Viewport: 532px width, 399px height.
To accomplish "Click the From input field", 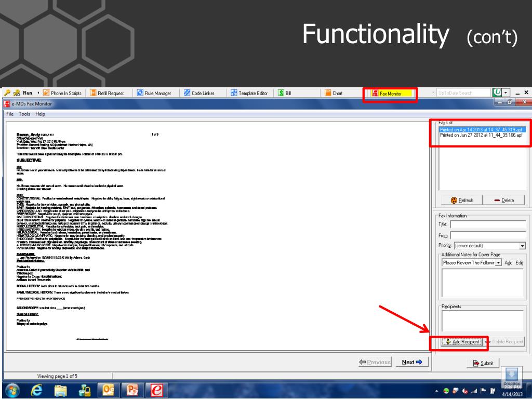I will pyautogui.click(x=488, y=235).
